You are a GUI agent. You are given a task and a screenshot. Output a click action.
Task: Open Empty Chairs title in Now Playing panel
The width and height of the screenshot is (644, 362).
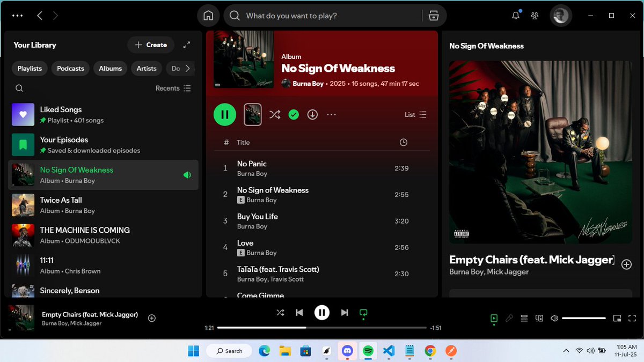[x=532, y=260]
